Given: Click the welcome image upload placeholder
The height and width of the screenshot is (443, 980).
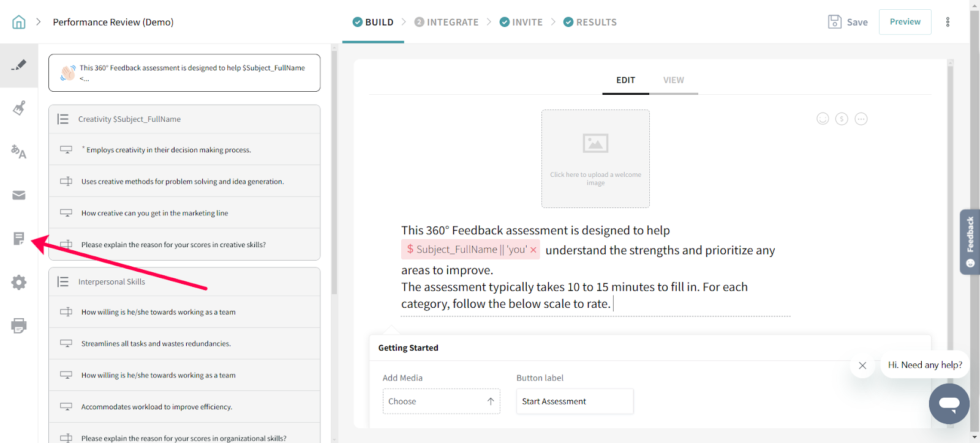Looking at the screenshot, I should click(x=595, y=158).
